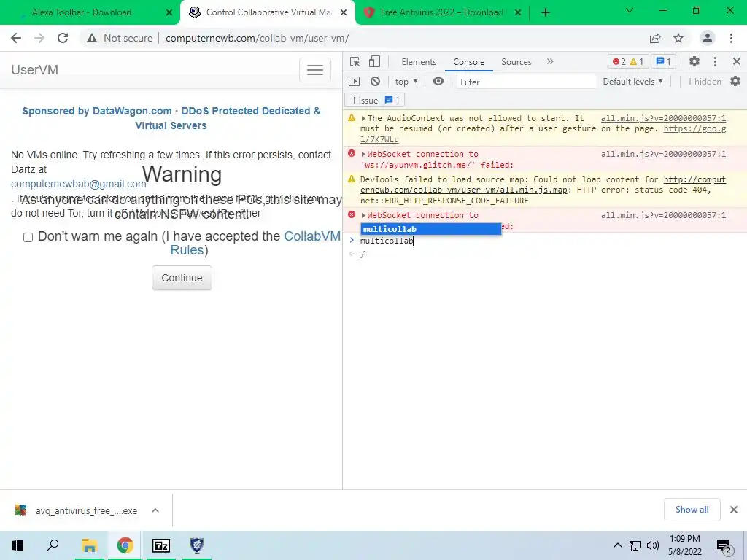Open the CollabVM Rules link
This screenshot has height=560, width=747.
pyautogui.click(x=312, y=236)
